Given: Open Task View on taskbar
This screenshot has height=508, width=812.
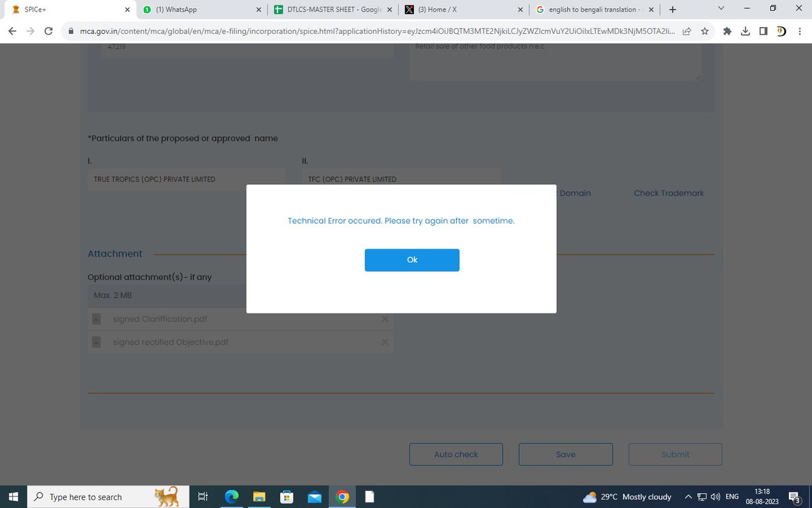Looking at the screenshot, I should (x=202, y=496).
